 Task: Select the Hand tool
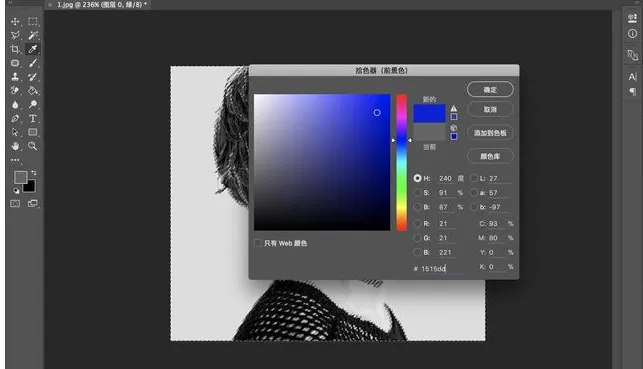click(x=15, y=146)
